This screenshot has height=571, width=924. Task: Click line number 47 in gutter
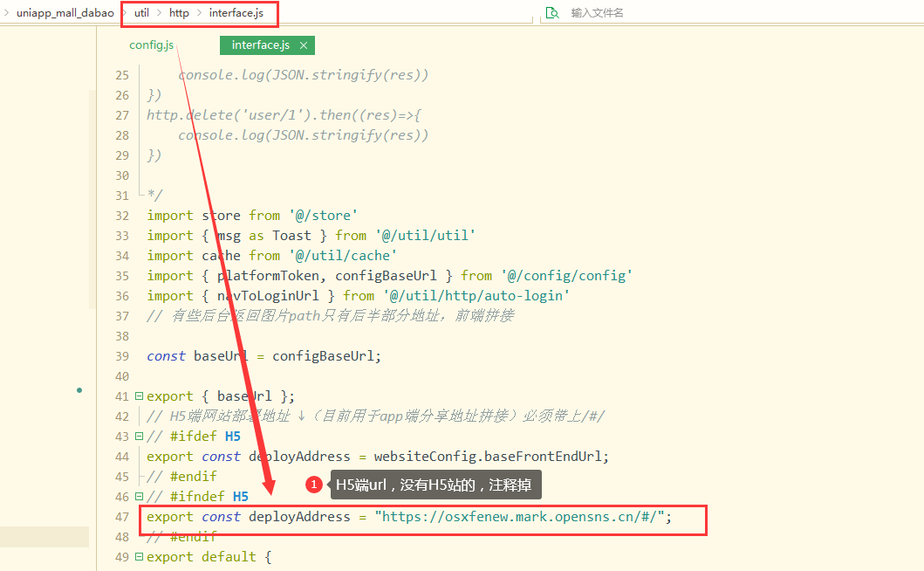(122, 517)
